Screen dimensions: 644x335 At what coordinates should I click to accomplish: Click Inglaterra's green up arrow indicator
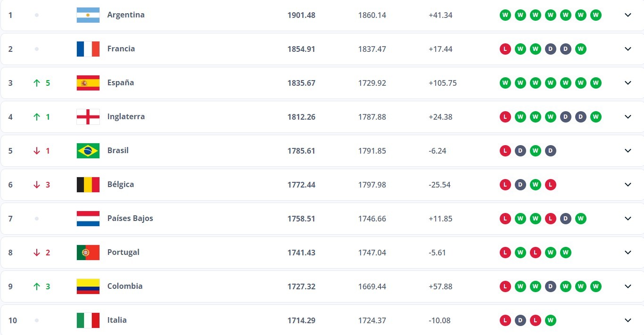click(37, 117)
